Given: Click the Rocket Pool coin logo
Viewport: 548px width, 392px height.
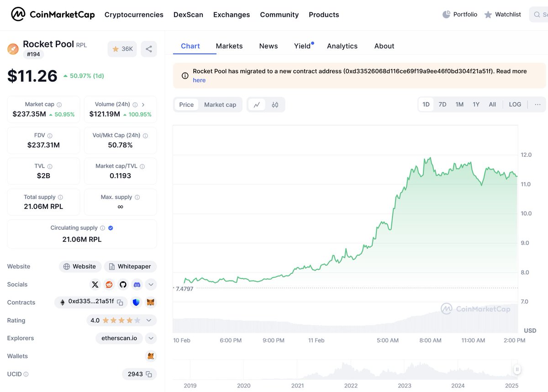Looking at the screenshot, I should click(x=13, y=49).
